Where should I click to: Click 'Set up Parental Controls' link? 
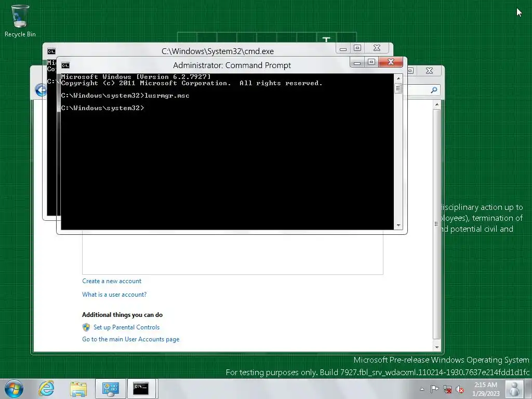127,327
